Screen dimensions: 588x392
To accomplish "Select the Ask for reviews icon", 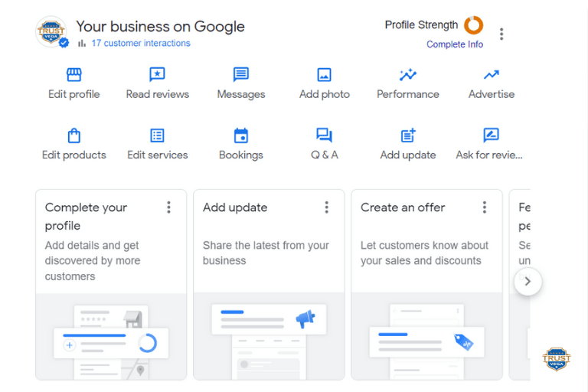I will 491,135.
